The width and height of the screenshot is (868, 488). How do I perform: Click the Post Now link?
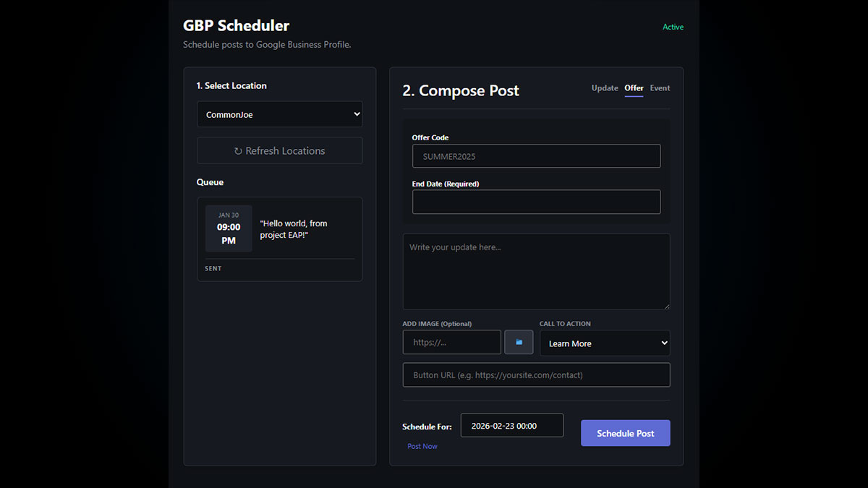[x=422, y=447]
